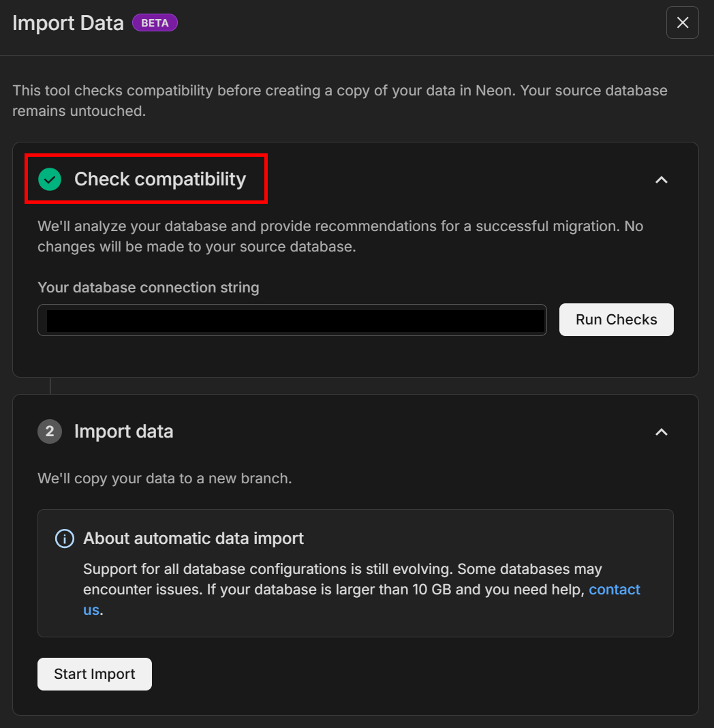Image resolution: width=714 pixels, height=728 pixels.
Task: Click the upward chevron beside Import data
Action: point(661,431)
